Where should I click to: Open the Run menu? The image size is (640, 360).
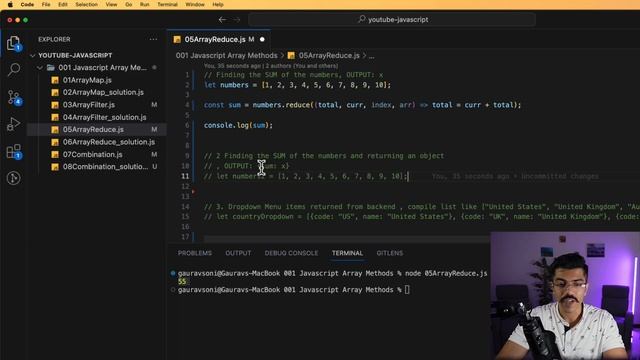point(144,4)
